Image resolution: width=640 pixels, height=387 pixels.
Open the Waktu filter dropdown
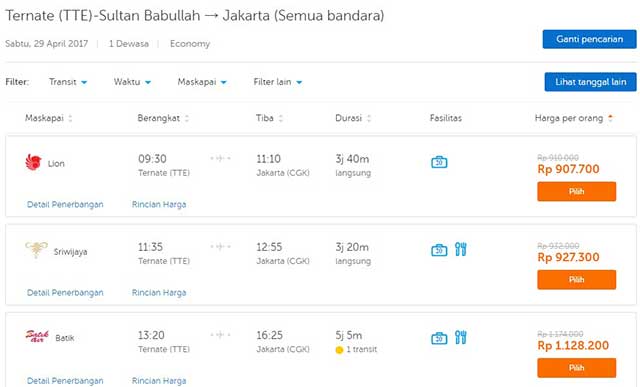coord(132,82)
